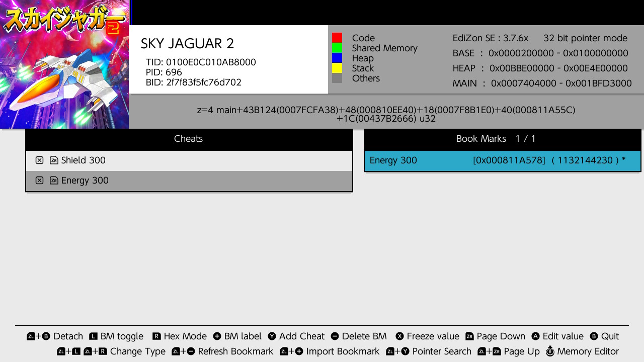Image resolution: width=644 pixels, height=362 pixels.
Task: Tap the L button glyph beside BM toggle
Action: click(x=93, y=336)
